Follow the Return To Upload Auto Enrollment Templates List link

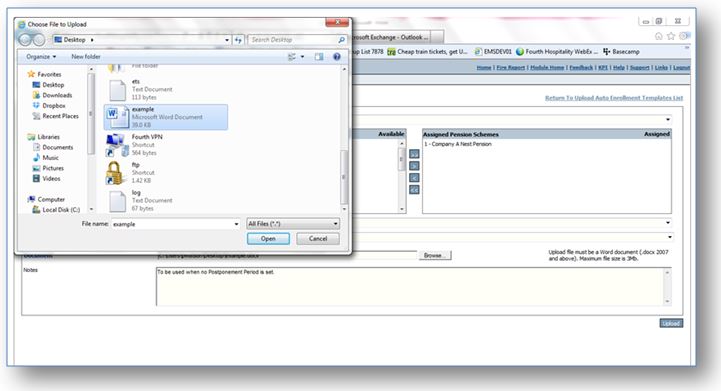tap(614, 98)
